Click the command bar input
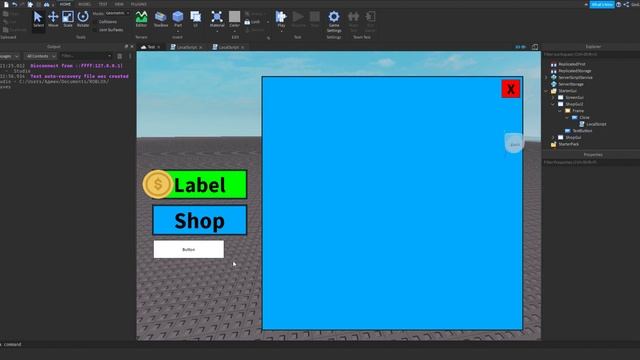The height and width of the screenshot is (360, 640). (x=320, y=344)
